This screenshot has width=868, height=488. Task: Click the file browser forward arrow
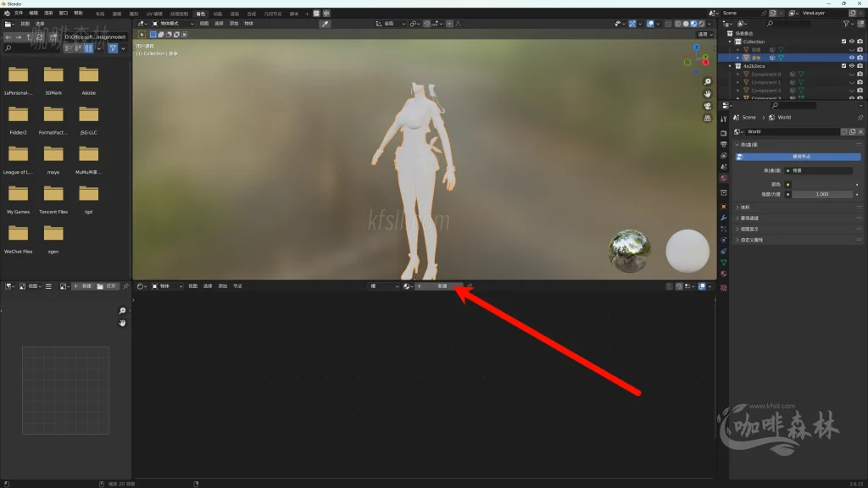coord(19,37)
